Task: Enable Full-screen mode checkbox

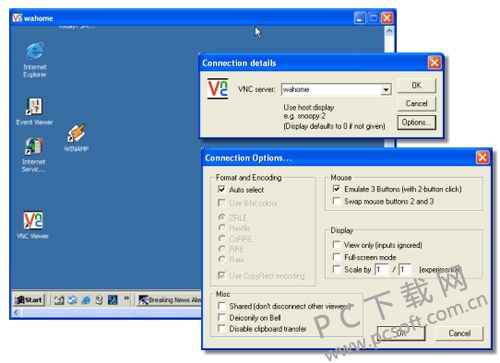Action: (337, 257)
